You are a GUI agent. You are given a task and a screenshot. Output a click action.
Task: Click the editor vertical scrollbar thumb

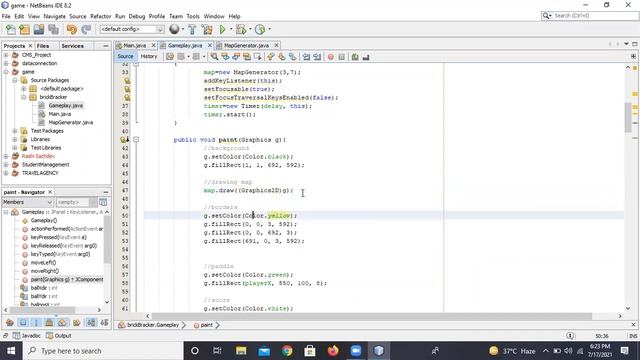[x=628, y=117]
